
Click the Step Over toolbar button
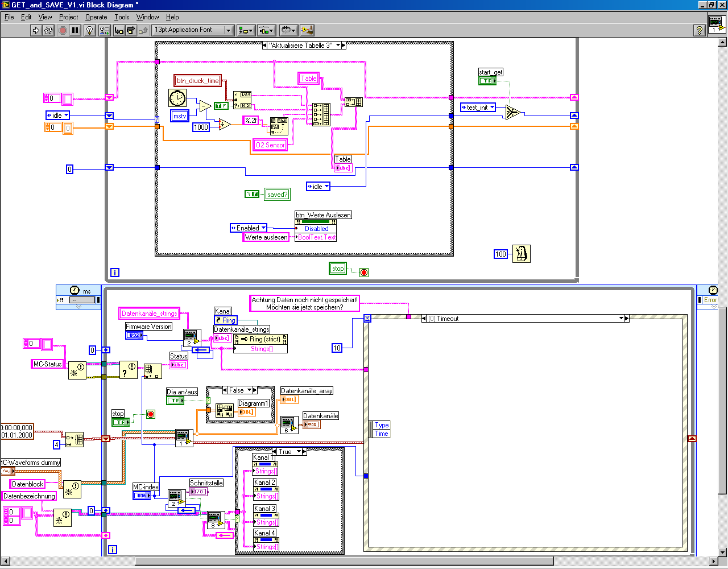(x=131, y=30)
